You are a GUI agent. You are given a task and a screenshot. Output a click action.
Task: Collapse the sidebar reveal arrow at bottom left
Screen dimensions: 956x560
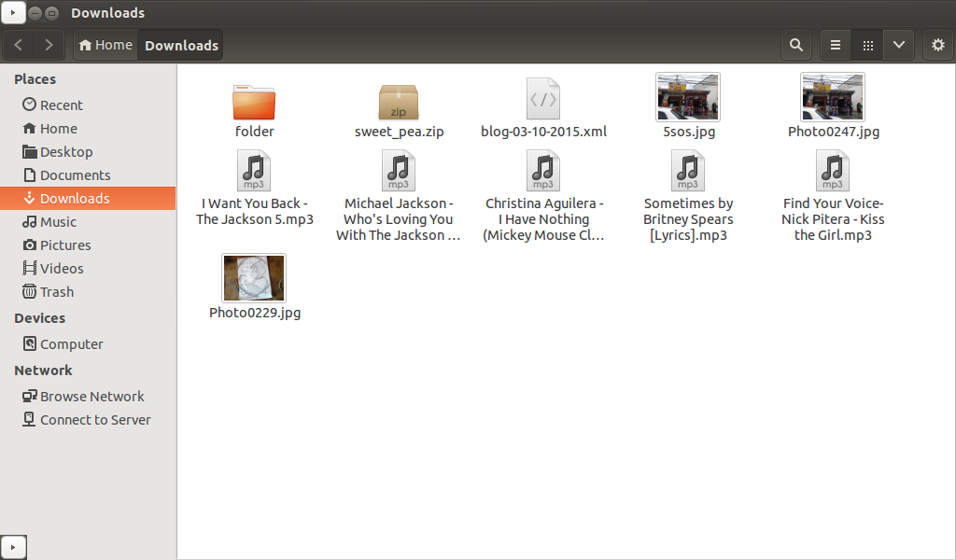[x=13, y=547]
